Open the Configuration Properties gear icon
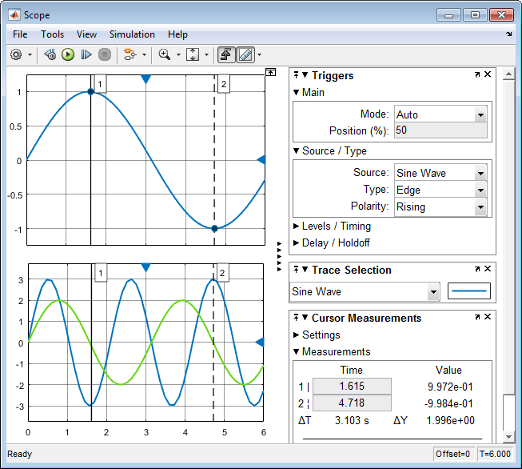 click(16, 55)
